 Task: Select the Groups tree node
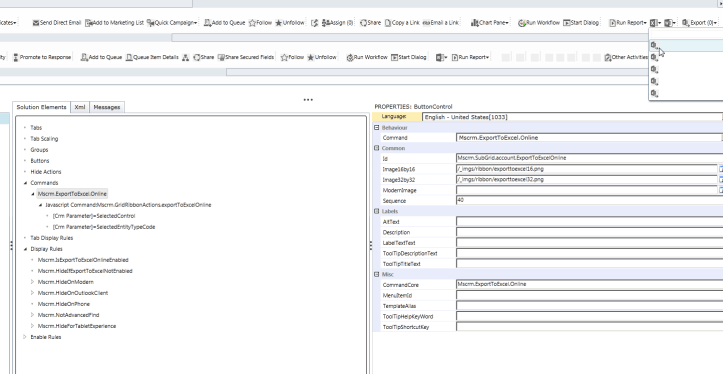click(x=39, y=150)
